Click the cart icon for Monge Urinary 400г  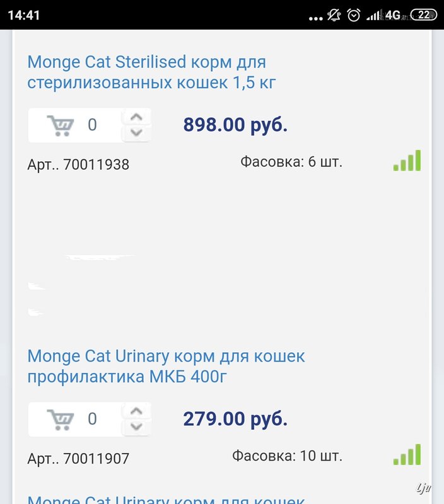point(60,420)
